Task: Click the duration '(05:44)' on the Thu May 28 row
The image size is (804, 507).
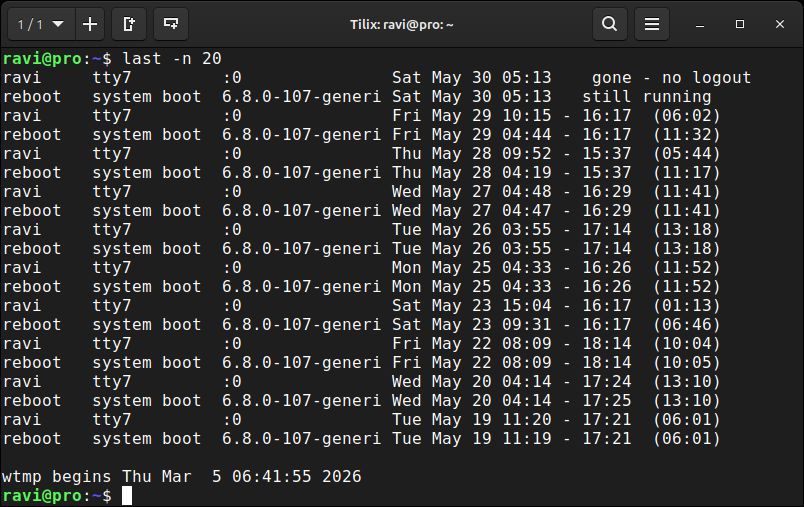Action: click(687, 153)
